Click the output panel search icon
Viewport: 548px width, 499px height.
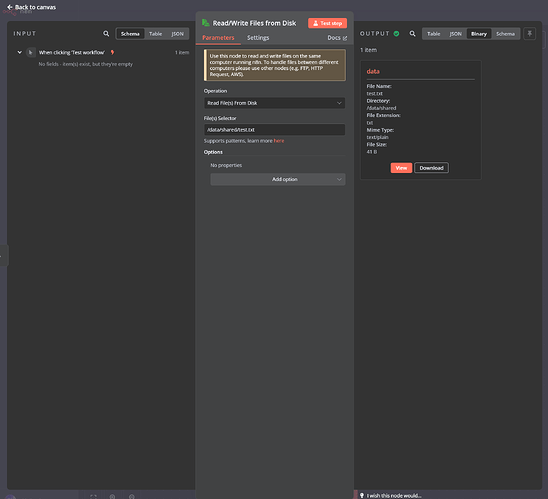(412, 34)
